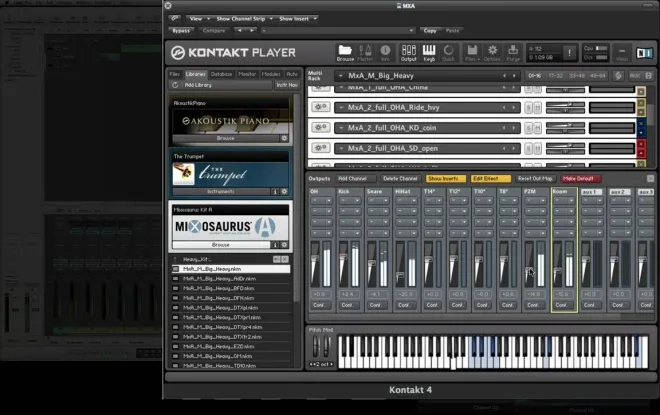Switch to the Libraries tab
Screen dimensions: 660x415
tap(196, 74)
